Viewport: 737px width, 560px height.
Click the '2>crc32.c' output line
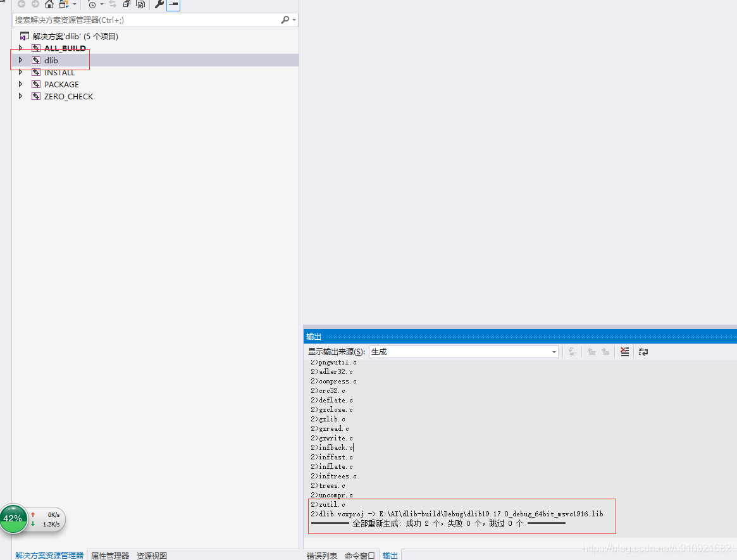tap(328, 390)
